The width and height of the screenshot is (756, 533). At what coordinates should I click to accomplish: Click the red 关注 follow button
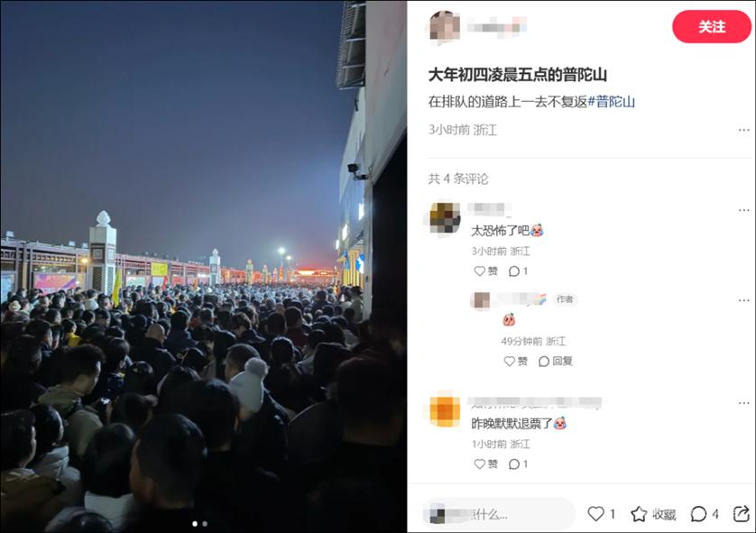(712, 26)
